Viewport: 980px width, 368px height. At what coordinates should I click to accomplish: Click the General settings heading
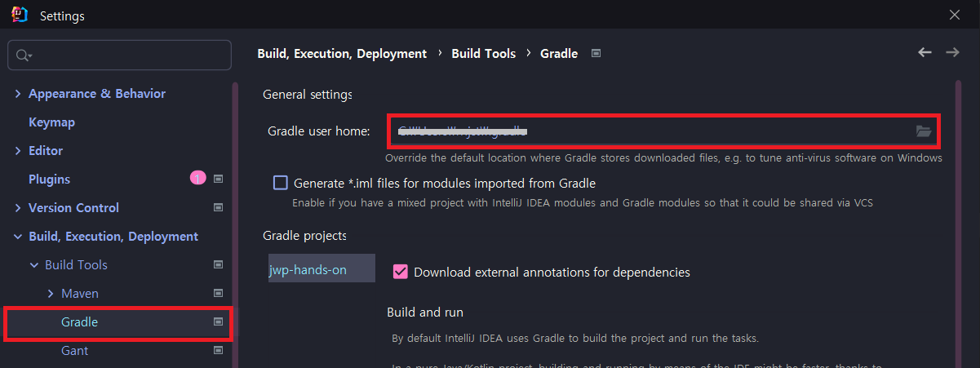coord(308,95)
